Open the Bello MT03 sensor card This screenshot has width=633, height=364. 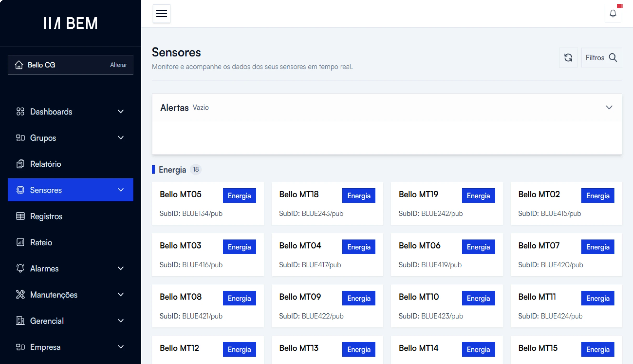208,255
